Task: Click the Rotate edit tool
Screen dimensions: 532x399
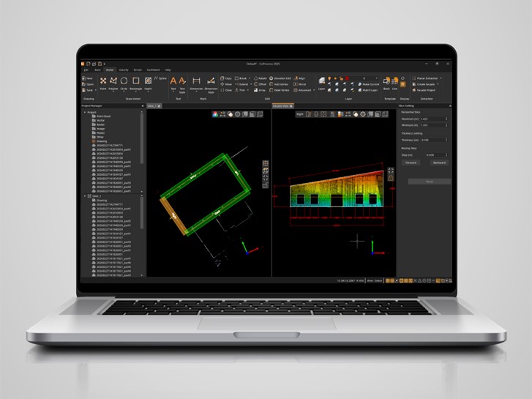Action: pyautogui.click(x=261, y=78)
